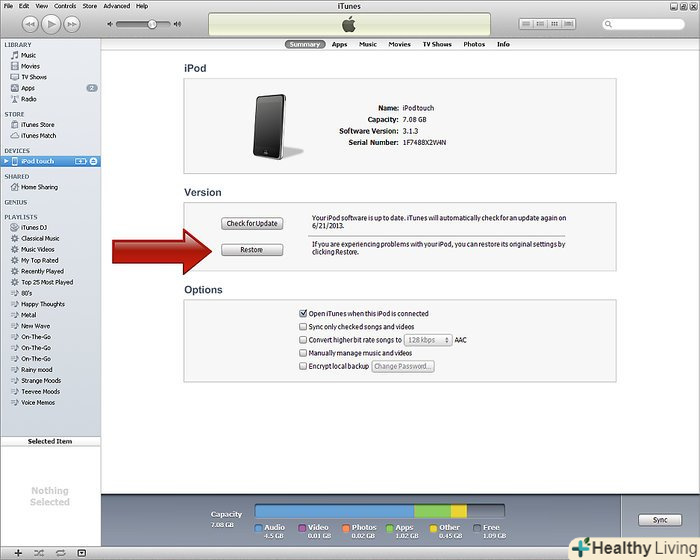Viewport: 700px width, 560px height.
Task: Open the Help menu
Action: 142,6
